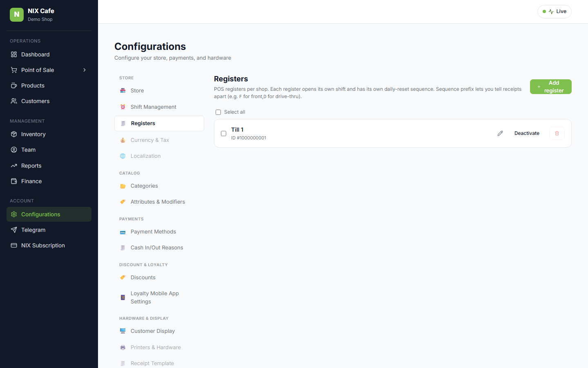Click the Inventory box icon
Image resolution: width=588 pixels, height=368 pixels.
(x=14, y=134)
